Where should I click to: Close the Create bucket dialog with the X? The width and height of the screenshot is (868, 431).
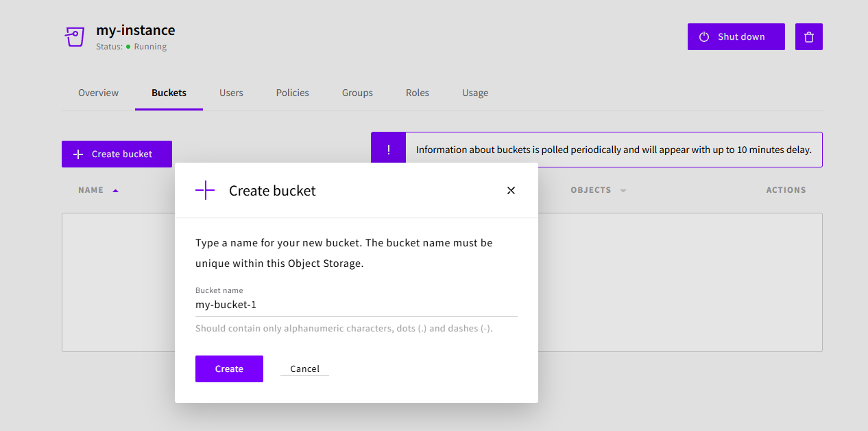511,190
